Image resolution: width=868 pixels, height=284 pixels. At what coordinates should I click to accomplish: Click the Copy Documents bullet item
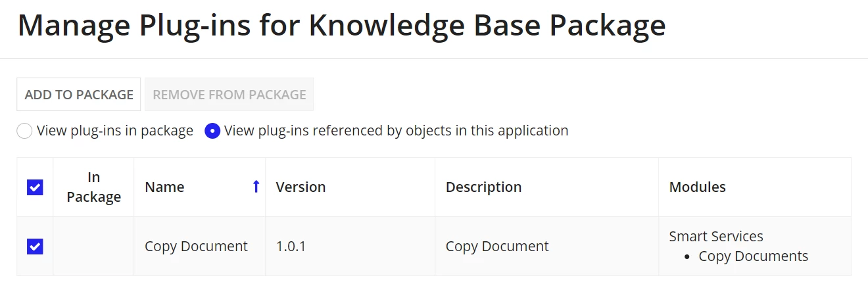point(753,256)
